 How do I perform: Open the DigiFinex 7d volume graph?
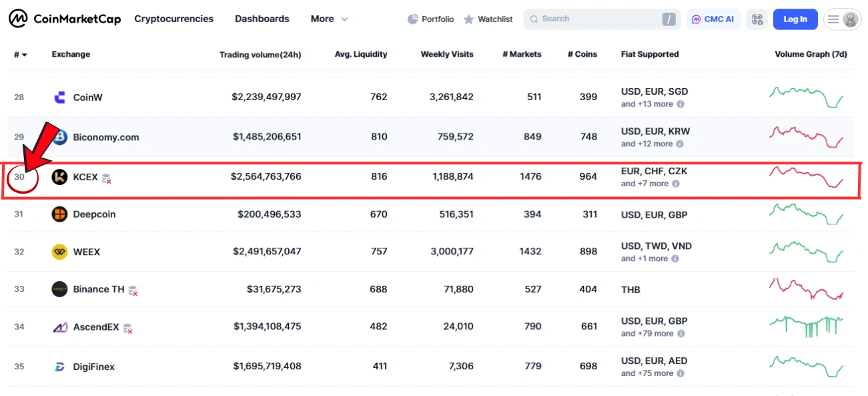[806, 367]
